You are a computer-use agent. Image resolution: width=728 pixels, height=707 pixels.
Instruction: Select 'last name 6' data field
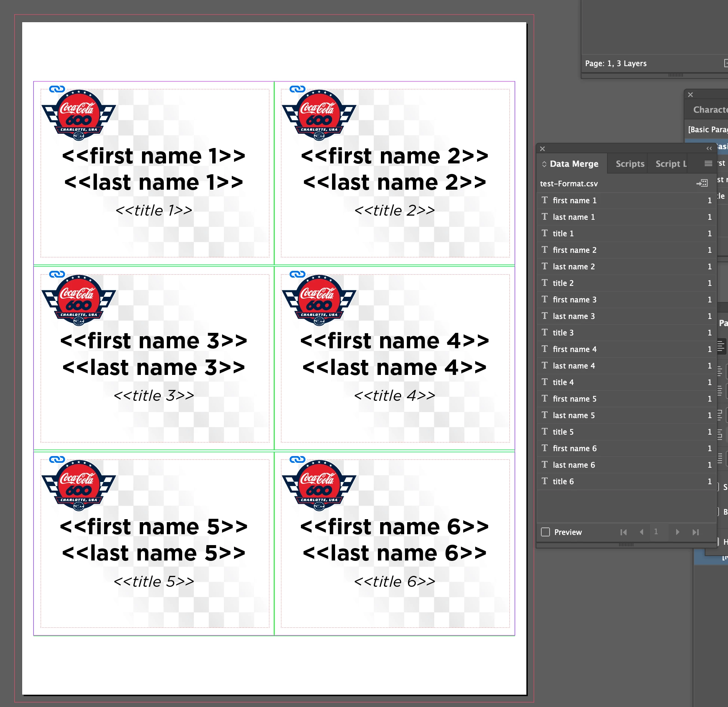(574, 465)
